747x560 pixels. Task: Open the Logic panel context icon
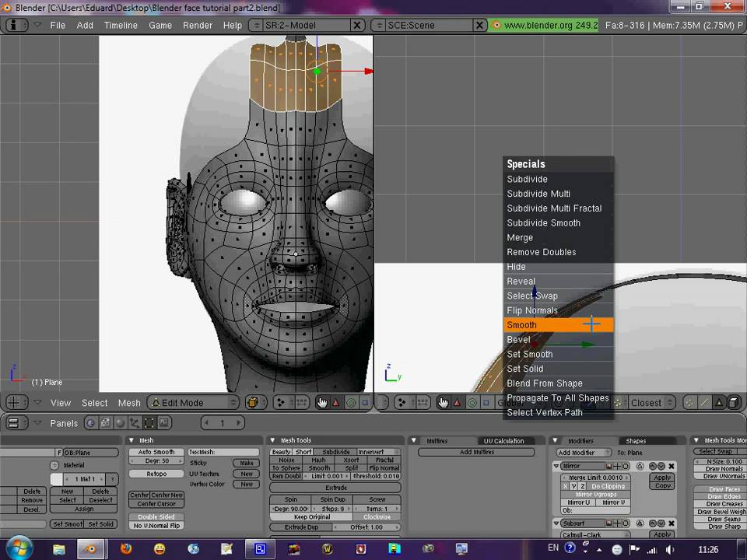click(x=90, y=423)
